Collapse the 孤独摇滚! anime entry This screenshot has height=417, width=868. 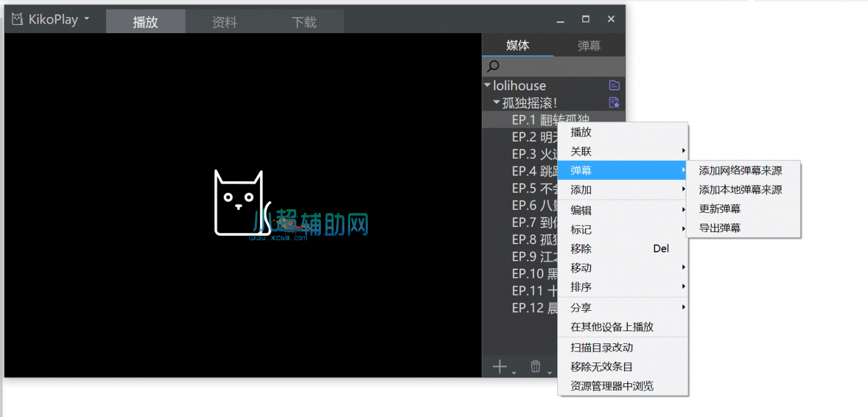pos(496,102)
